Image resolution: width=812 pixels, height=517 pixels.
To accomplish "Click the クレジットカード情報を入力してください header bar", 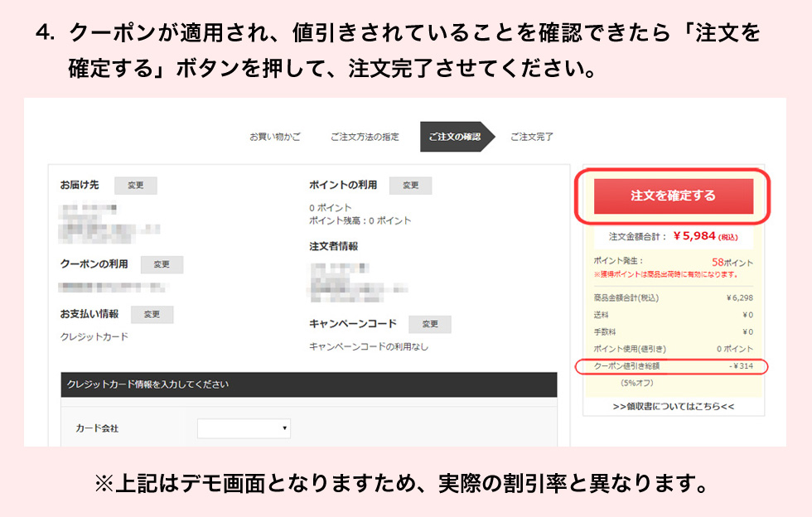I will tap(308, 384).
